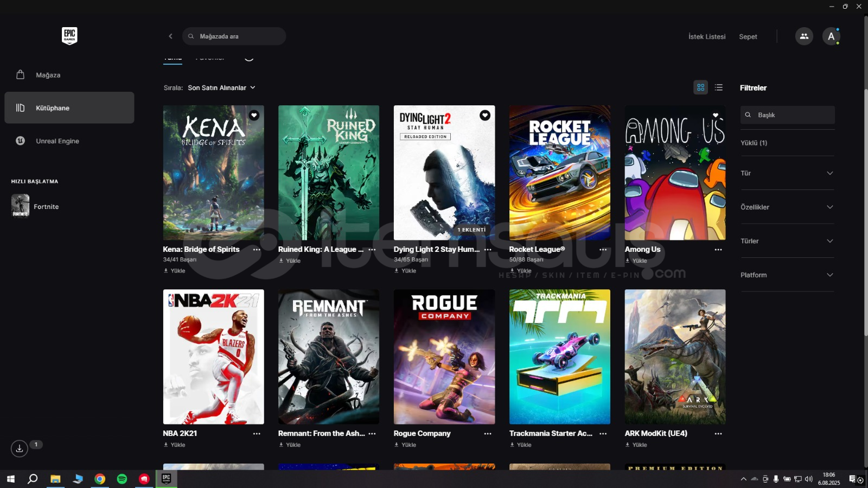Open İstek Listesi wishlist
The image size is (868, 488).
(x=707, y=37)
